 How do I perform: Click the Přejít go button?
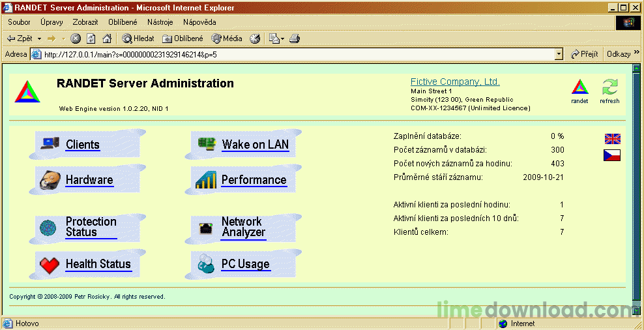tap(583, 54)
